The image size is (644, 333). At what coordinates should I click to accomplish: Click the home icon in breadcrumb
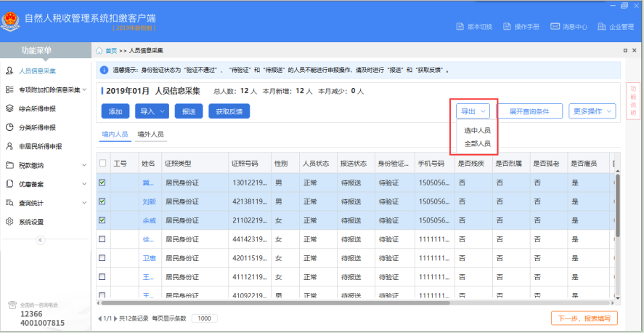[x=99, y=51]
